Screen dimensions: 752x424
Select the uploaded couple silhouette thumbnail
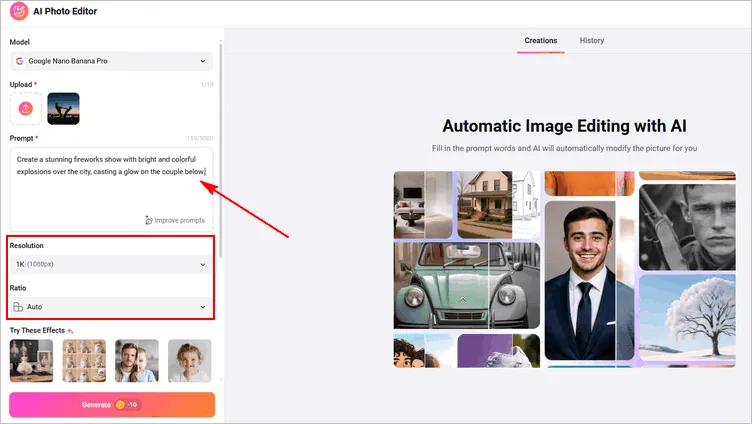point(63,108)
